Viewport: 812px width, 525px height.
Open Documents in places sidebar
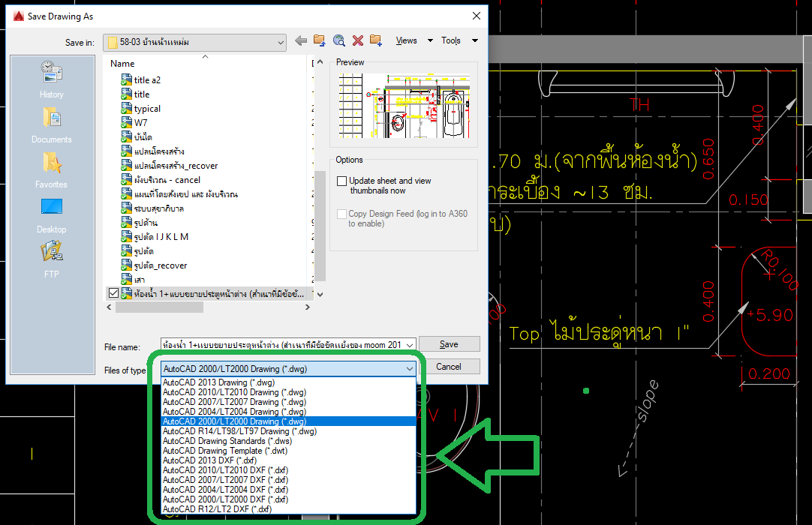click(52, 124)
